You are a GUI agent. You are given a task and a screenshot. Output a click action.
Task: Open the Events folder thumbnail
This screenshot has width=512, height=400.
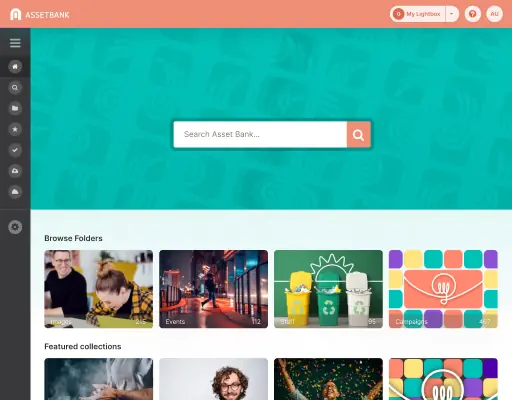(x=213, y=289)
